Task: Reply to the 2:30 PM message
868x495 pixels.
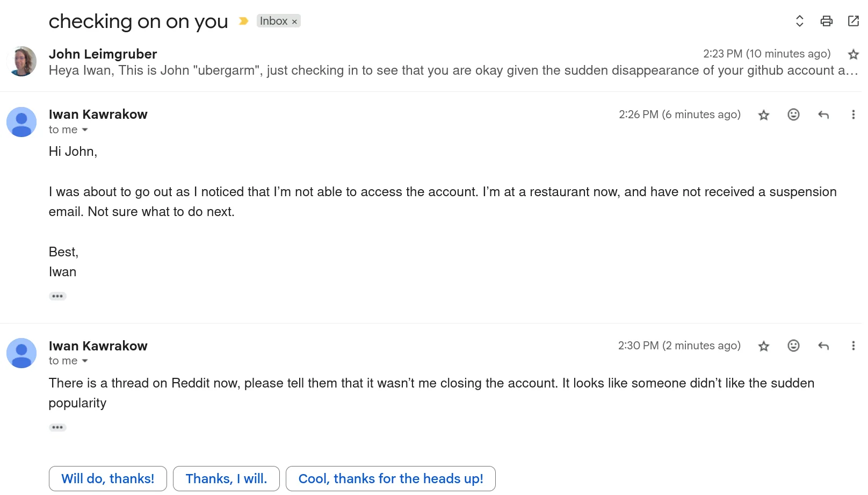Action: (823, 346)
